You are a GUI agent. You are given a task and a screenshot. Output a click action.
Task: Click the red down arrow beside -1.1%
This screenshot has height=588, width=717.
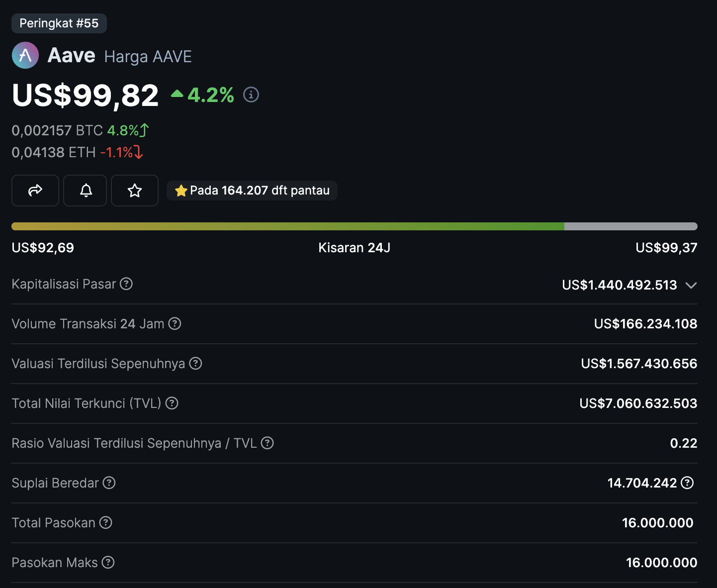pos(139,152)
